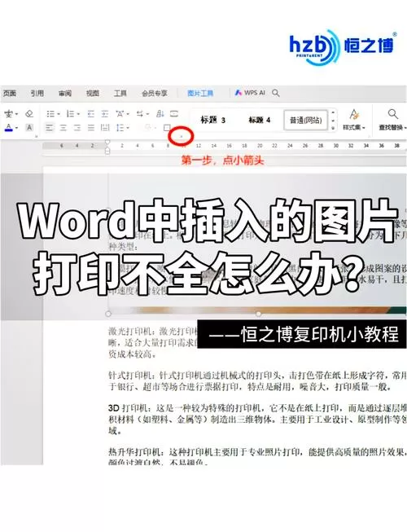Select the 普通(网站) style

pos(306,120)
